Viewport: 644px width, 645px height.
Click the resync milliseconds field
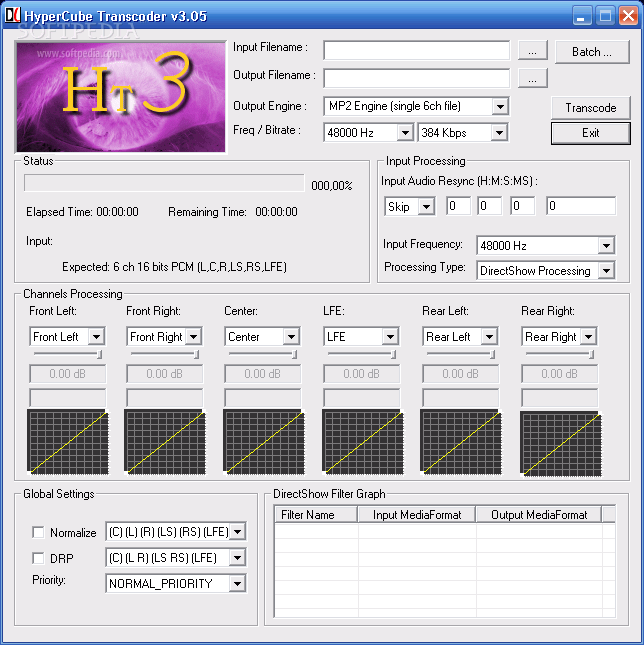click(x=581, y=206)
